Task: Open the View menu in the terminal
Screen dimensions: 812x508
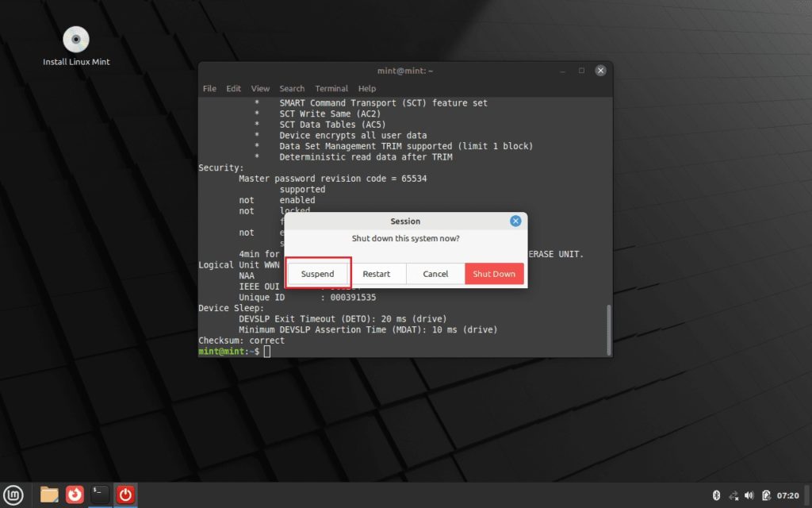Action: (260, 89)
